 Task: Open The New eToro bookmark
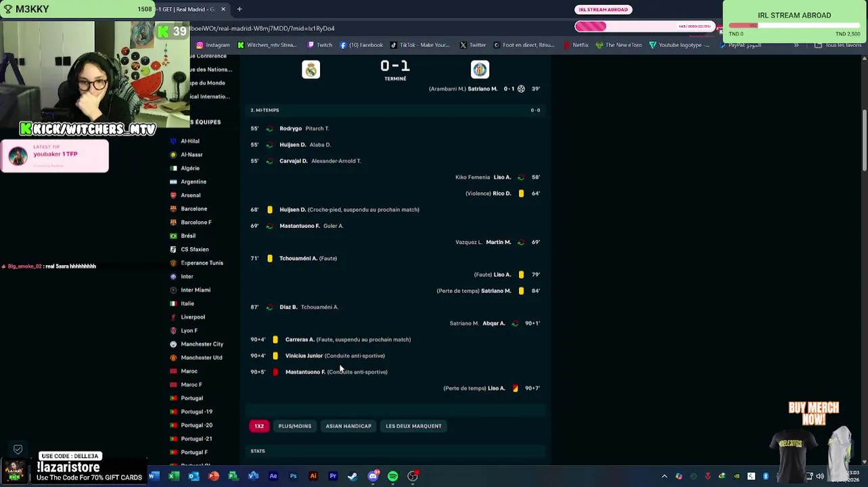[618, 45]
